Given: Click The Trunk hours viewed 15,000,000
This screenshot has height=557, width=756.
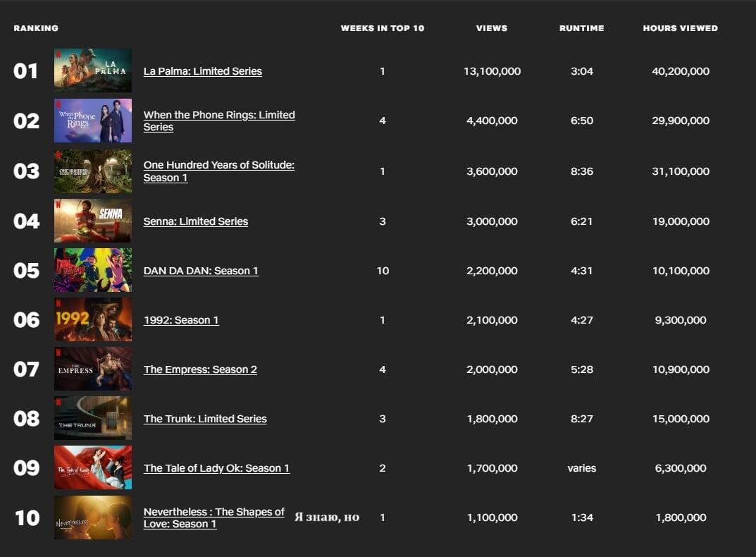Looking at the screenshot, I should (x=681, y=419).
